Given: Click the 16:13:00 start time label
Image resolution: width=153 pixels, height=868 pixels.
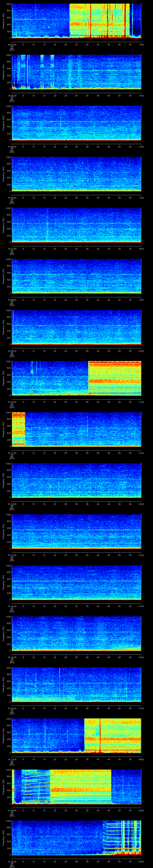Looking at the screenshot, I should [x=12, y=555].
